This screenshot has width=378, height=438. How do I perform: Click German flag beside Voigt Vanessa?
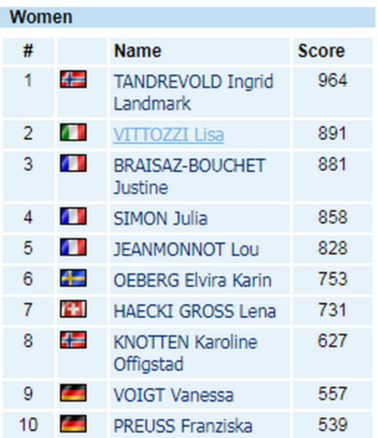coord(73,393)
